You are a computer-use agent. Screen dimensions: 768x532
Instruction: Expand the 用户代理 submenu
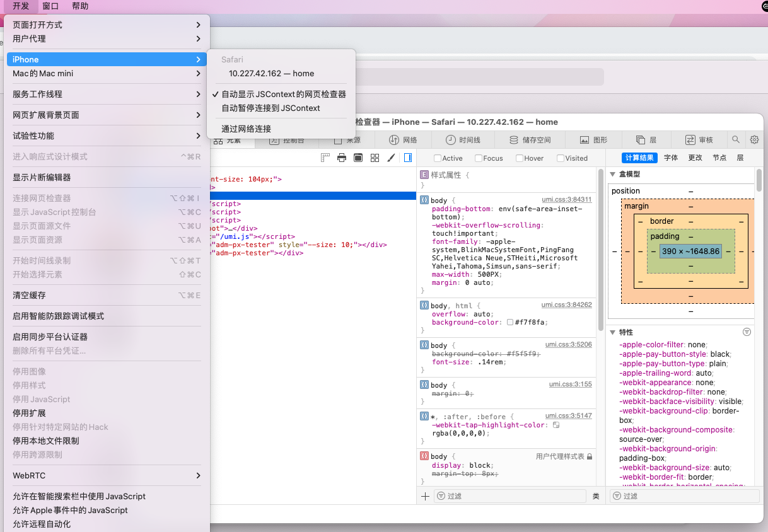tap(107, 38)
